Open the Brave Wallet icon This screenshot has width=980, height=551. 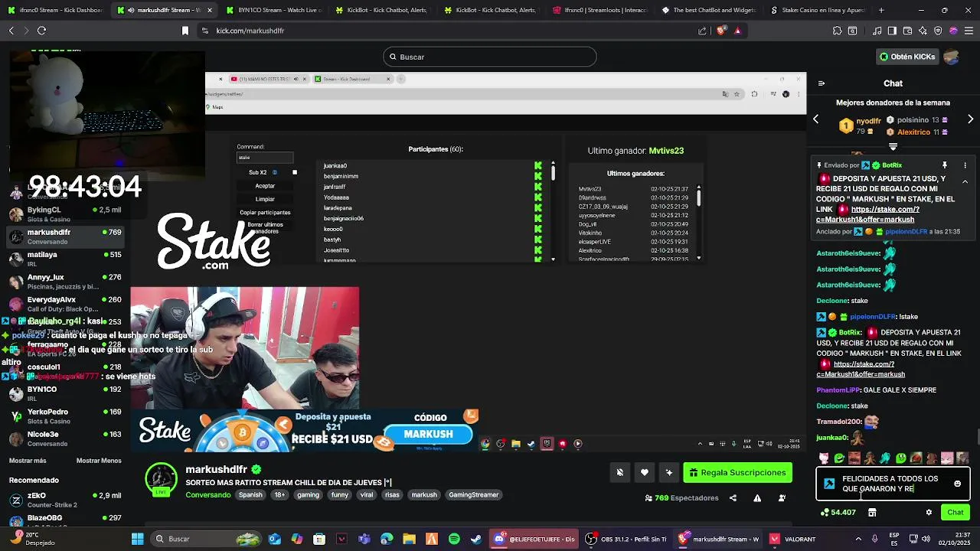pyautogui.click(x=907, y=31)
